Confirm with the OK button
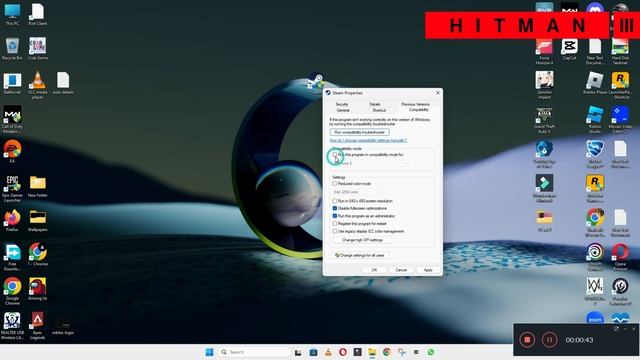Viewport: 640px width, 360px height. [x=374, y=270]
